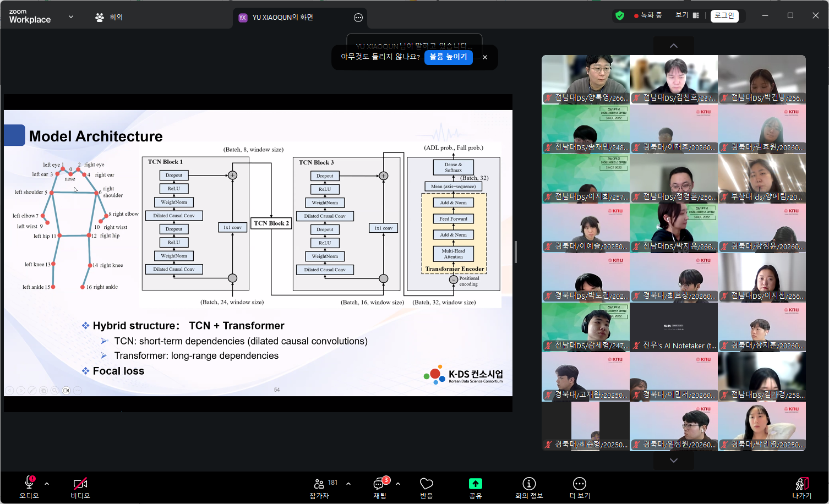Toggle the view layout button
Screen dimensions: 829x504
687,15
